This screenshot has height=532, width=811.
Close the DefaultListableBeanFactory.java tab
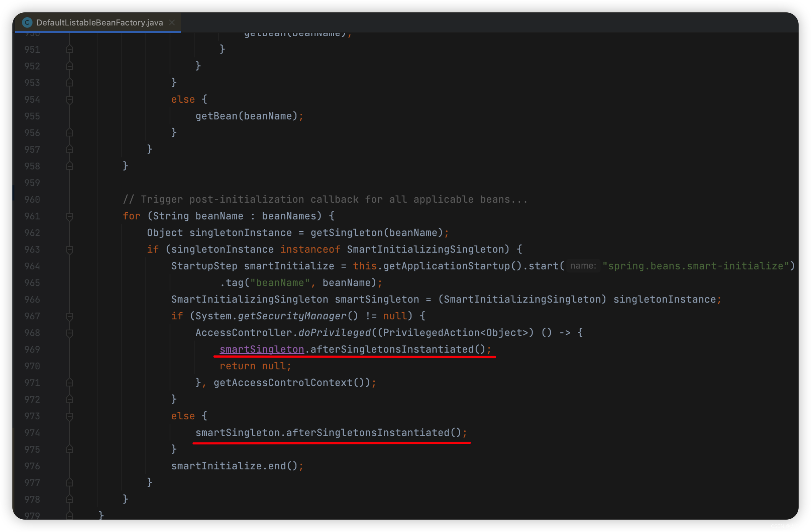pyautogui.click(x=172, y=22)
